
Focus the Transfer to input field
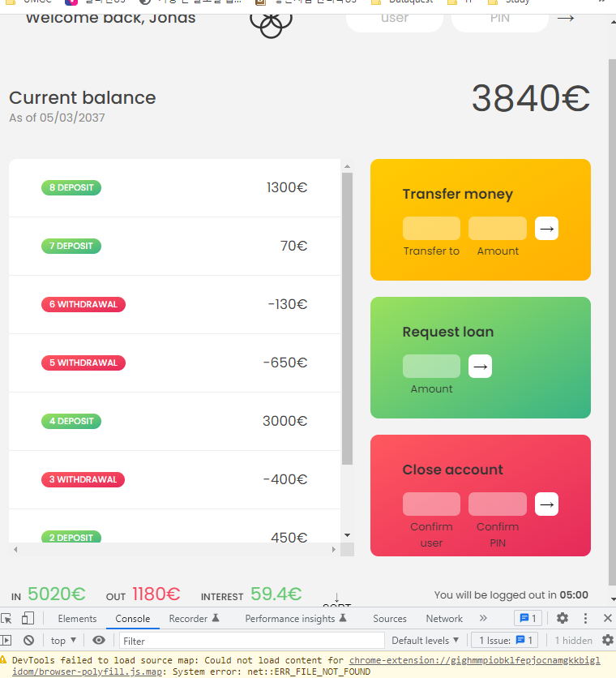431,229
